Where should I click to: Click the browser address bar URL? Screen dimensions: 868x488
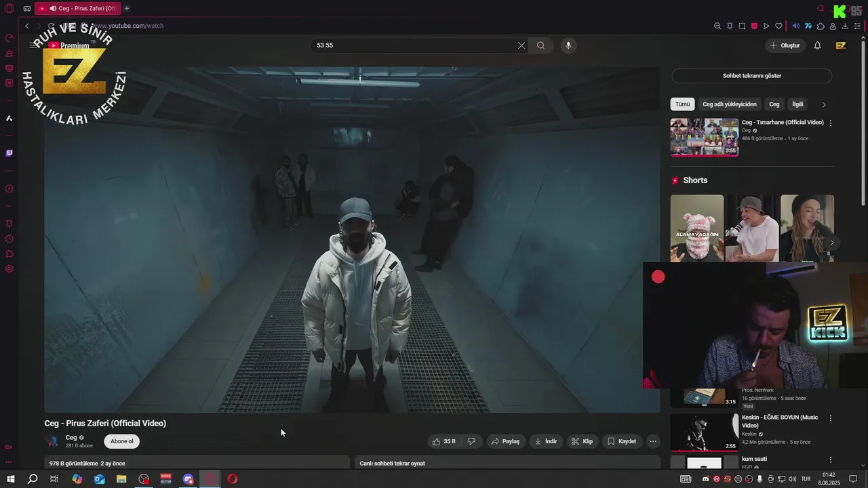[129, 26]
